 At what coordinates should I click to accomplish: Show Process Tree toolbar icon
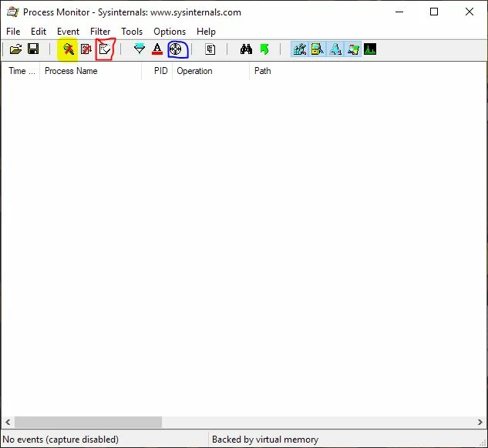pos(210,49)
